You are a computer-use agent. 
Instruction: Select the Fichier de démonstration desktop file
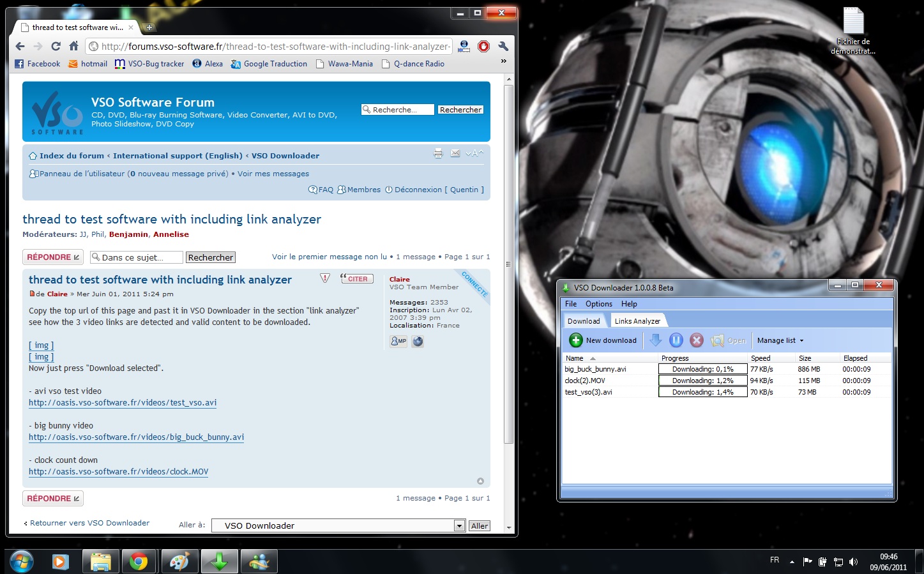tap(853, 31)
